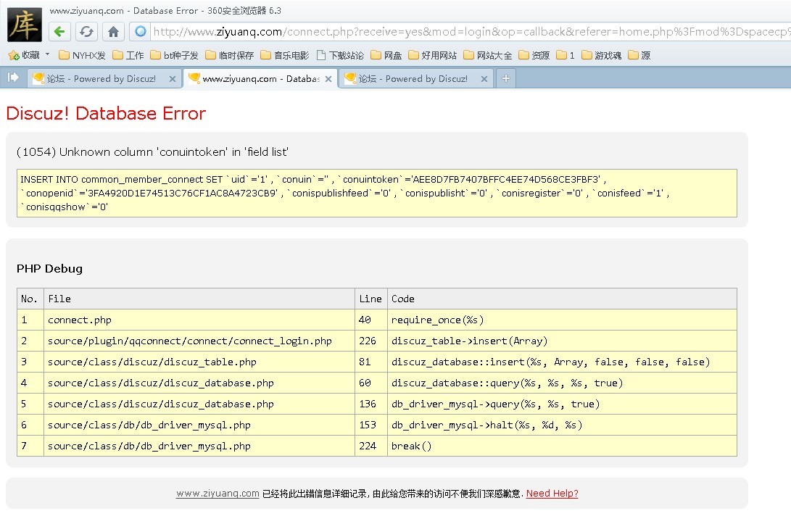This screenshot has width=791, height=532.
Task: Click the 库 browser logo avatar
Action: point(25,23)
